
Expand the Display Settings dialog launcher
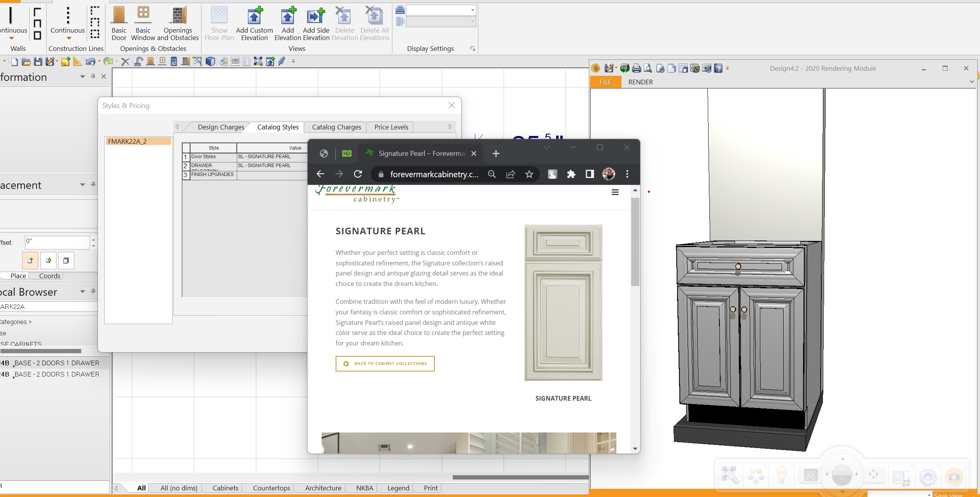[472, 49]
